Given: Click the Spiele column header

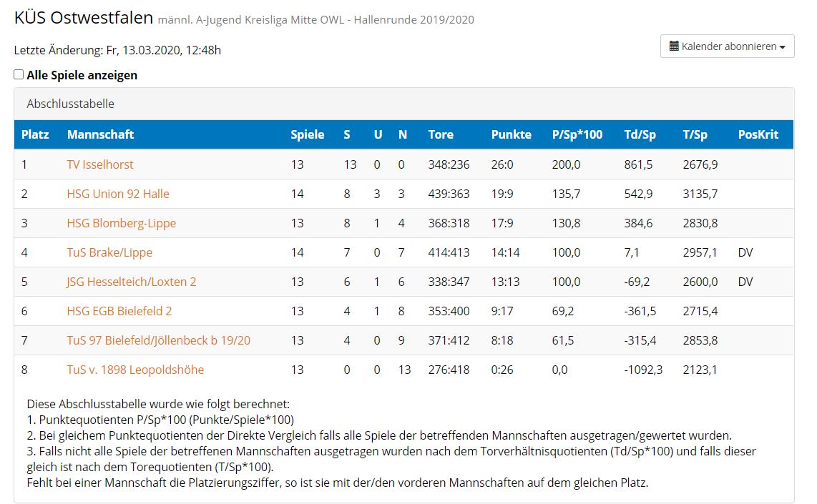Looking at the screenshot, I should (308, 134).
